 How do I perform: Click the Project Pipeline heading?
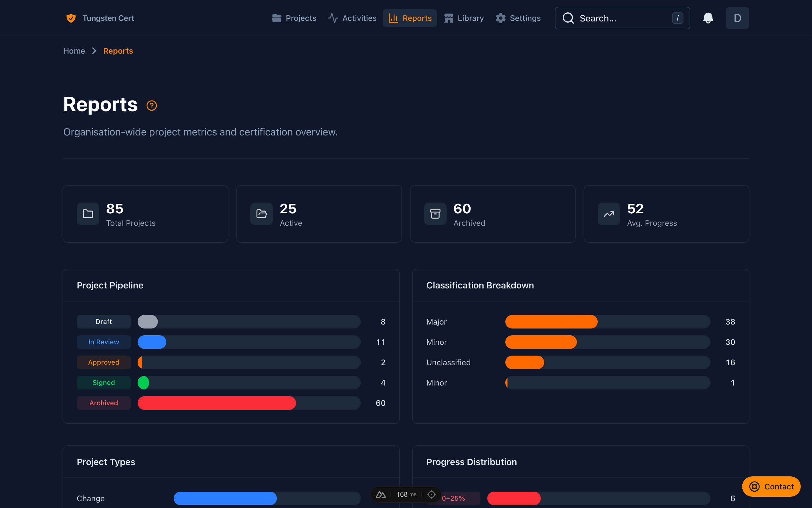pos(110,285)
